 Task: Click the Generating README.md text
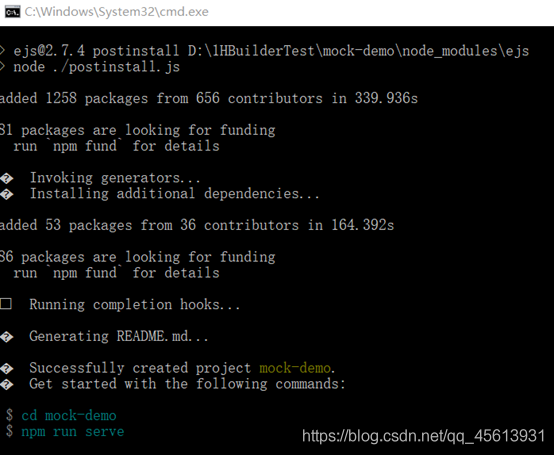pyautogui.click(x=119, y=336)
